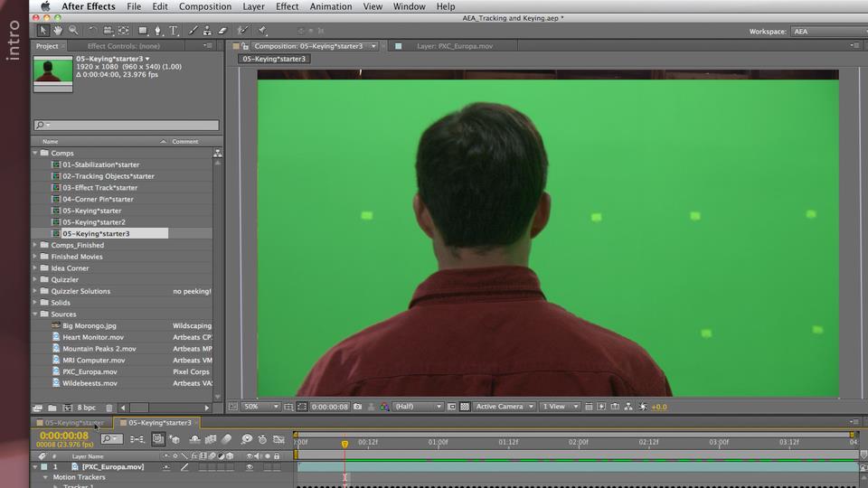Open the Workspace AEA dropdown
The width and height of the screenshot is (868, 488).
point(829,32)
